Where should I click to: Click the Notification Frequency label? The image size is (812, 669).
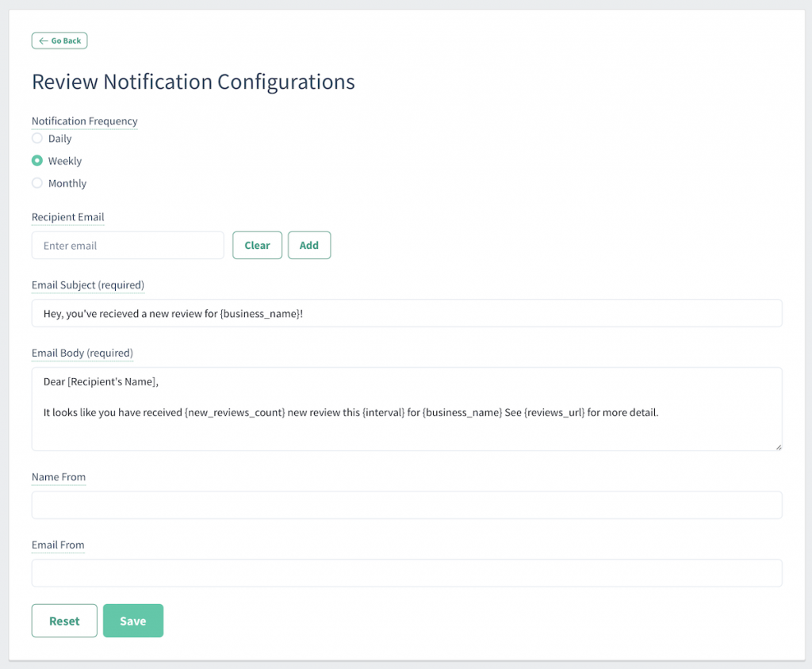(x=84, y=121)
